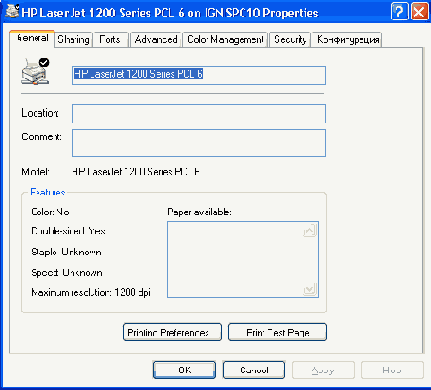This screenshot has height=390, width=431.
Task: Click the paper list scroll down arrow
Action: click(x=310, y=289)
